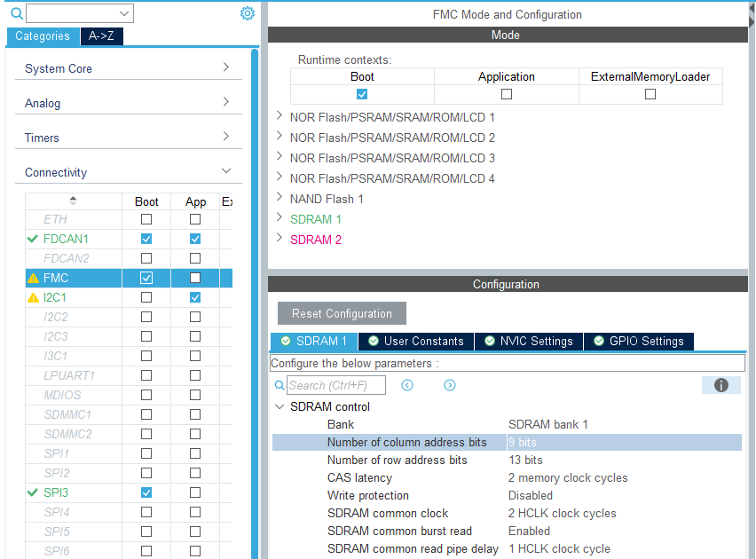Check the Boot checkbox for FDCAN2
This screenshot has height=559, width=756.
tap(146, 257)
